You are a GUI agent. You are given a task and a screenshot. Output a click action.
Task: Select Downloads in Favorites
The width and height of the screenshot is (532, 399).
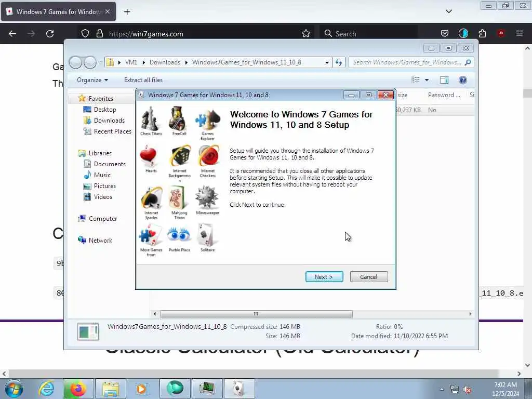tap(104, 121)
